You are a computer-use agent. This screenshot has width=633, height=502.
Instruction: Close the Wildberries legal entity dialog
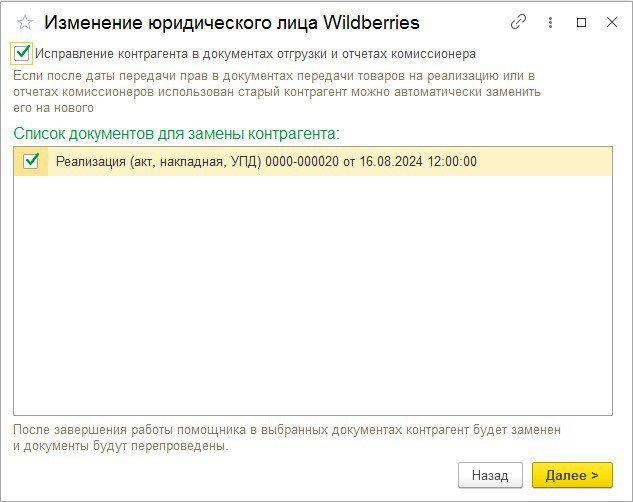pyautogui.click(x=611, y=22)
